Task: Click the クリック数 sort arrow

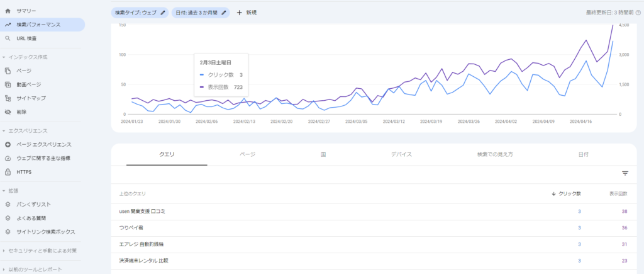Action: (x=553, y=194)
